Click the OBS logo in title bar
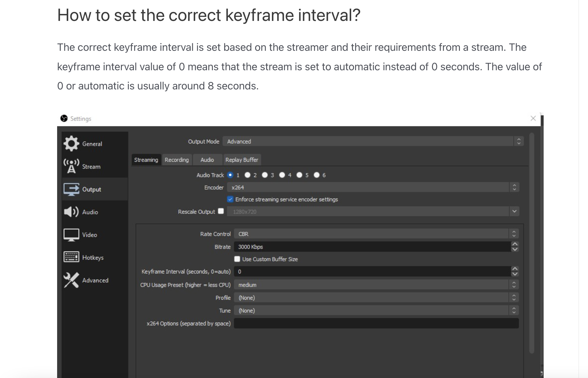Viewport: 588px width, 378px height. (64, 118)
